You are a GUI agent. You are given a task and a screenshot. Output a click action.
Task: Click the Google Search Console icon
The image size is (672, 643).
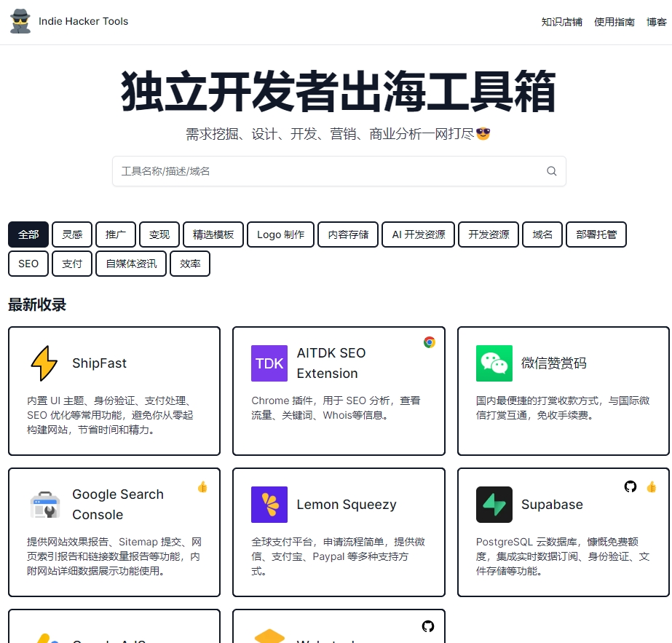pos(44,505)
